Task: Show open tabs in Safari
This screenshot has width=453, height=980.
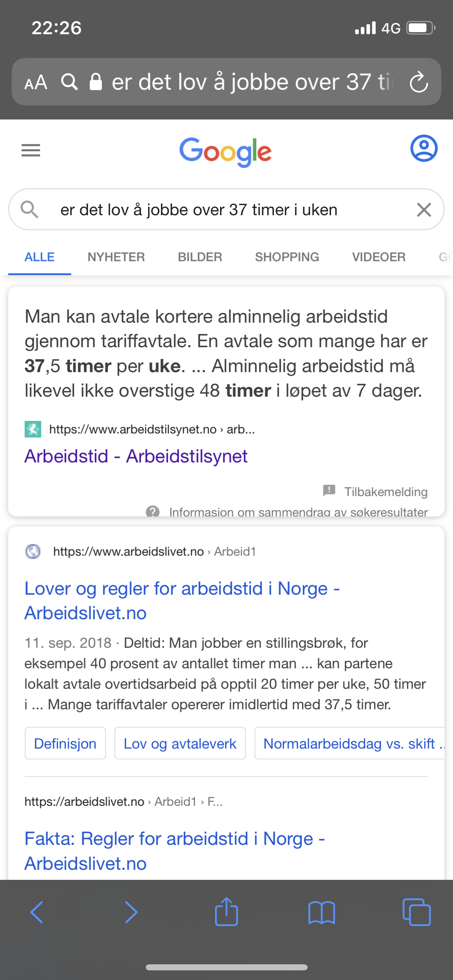Action: coord(416,912)
